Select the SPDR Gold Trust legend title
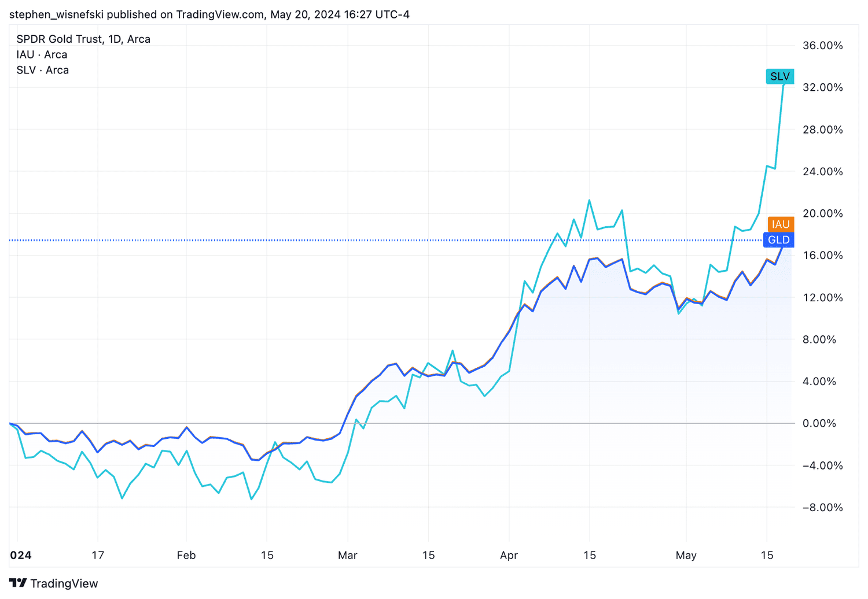868x599 pixels. coord(83,39)
